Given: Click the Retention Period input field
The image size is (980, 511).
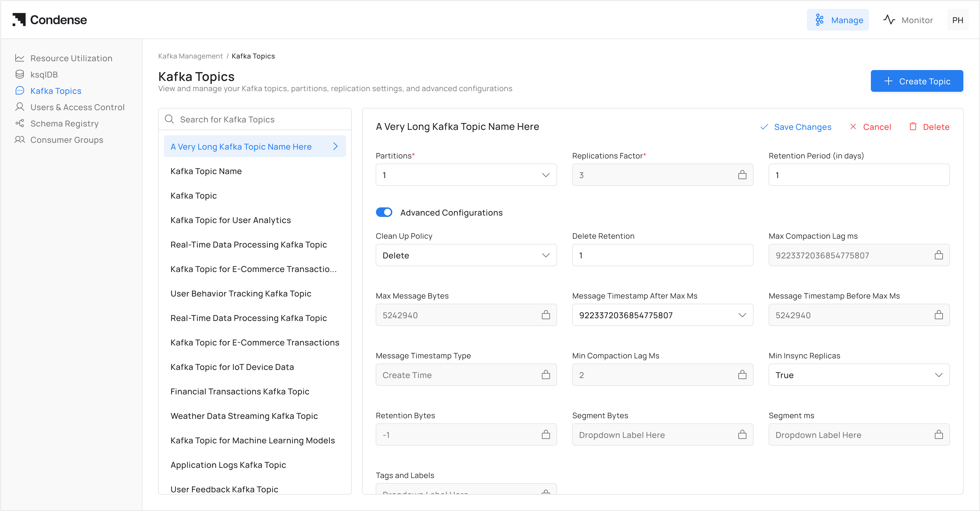Looking at the screenshot, I should (859, 175).
